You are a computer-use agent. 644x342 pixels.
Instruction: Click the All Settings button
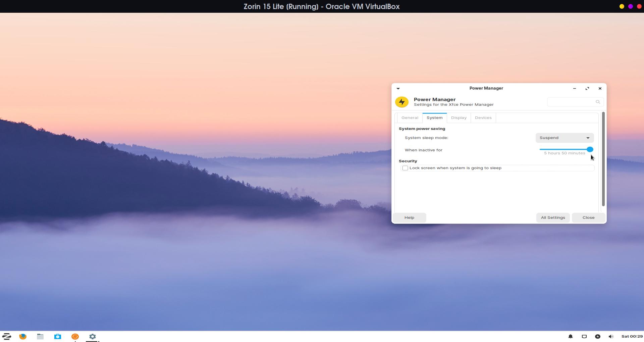point(553,217)
